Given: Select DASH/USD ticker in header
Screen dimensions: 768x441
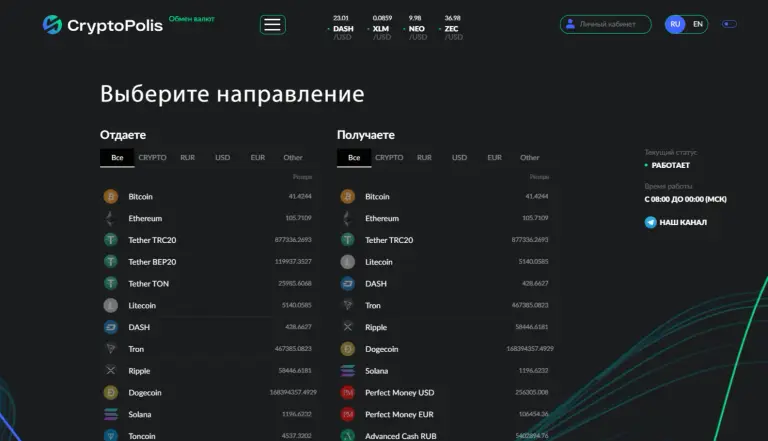Looking at the screenshot, I should 342,28.
